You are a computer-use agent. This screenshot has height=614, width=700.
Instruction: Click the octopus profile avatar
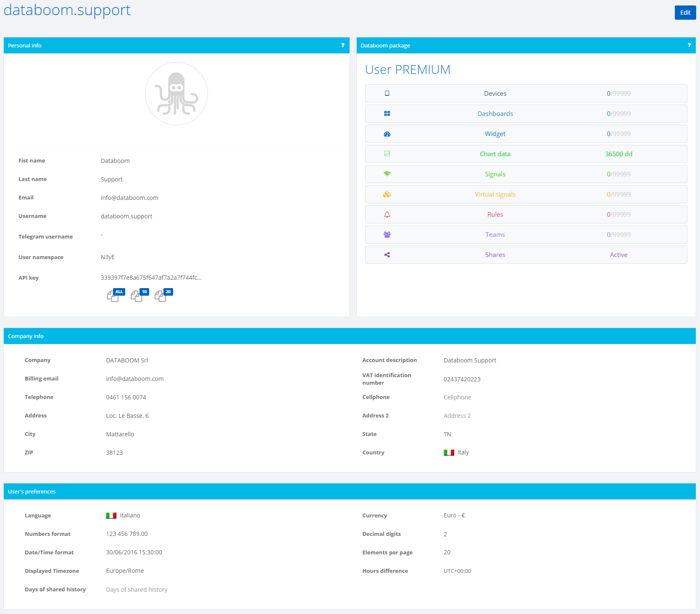176,94
